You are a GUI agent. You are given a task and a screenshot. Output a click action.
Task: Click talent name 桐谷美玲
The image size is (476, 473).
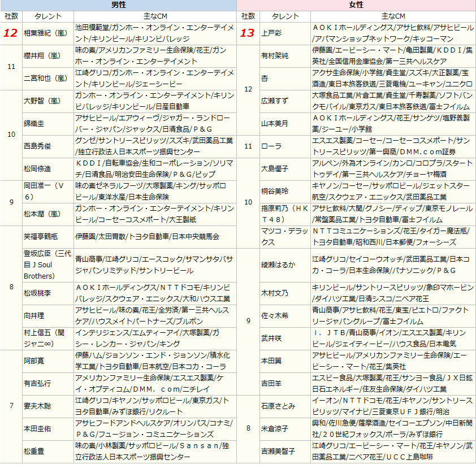pyautogui.click(x=275, y=192)
